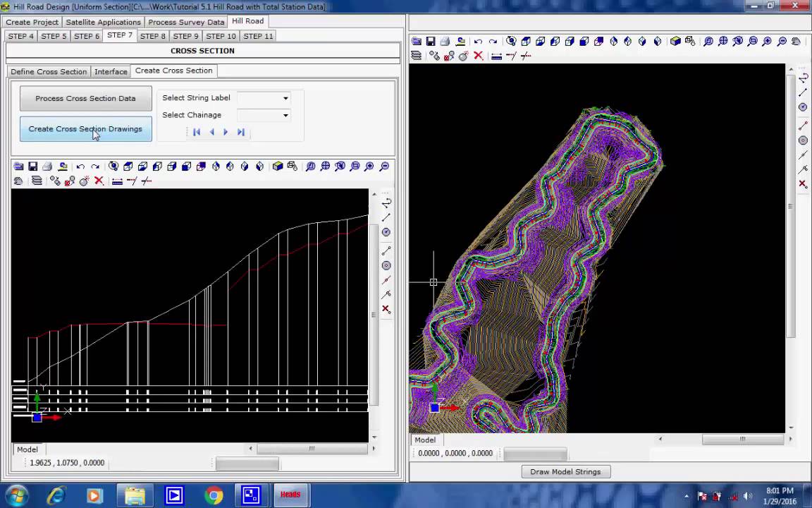Select line tool in cross section side toolbar
The image size is (812, 508).
386,217
